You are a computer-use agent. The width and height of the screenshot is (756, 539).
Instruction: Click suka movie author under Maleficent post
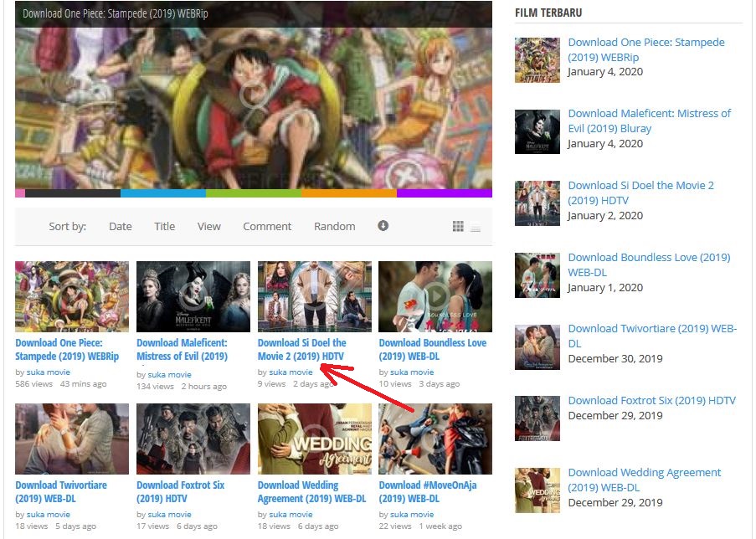[x=169, y=375]
